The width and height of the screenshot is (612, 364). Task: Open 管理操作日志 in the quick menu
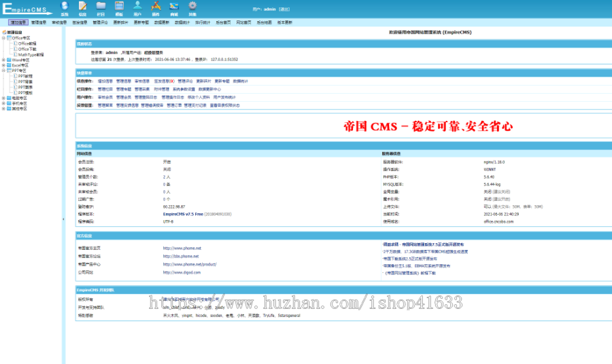(173, 97)
